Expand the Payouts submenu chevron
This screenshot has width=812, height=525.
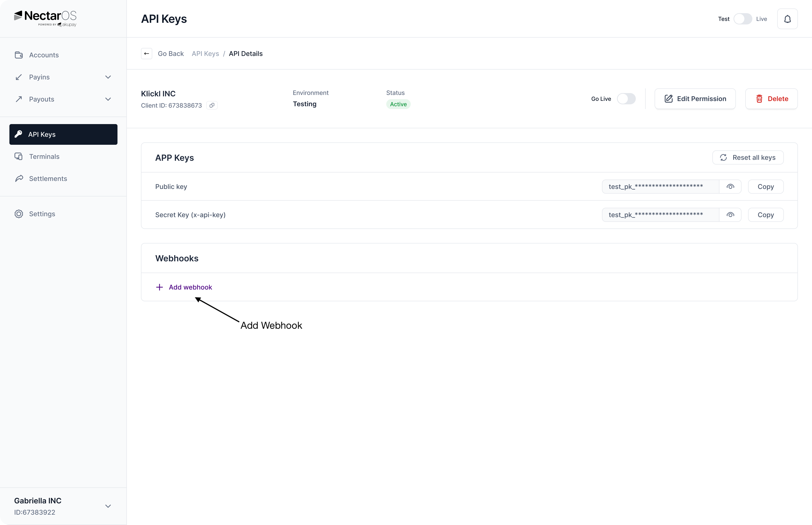pyautogui.click(x=108, y=99)
